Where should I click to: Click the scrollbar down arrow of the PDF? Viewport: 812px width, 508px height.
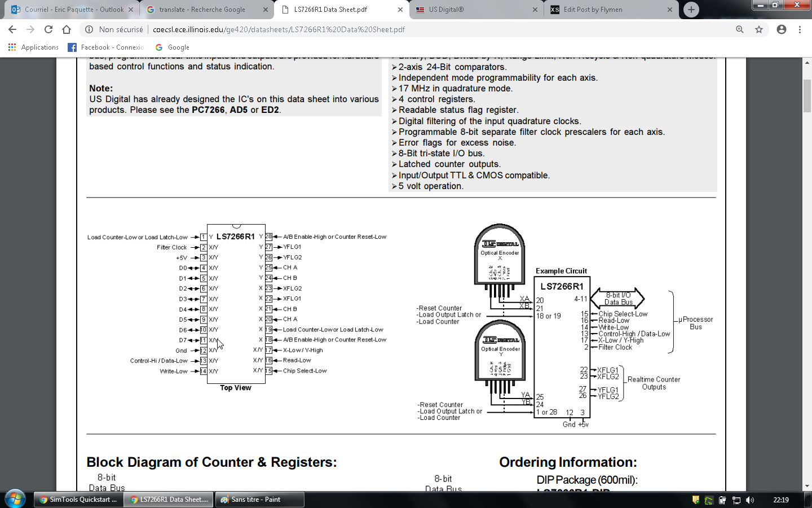click(x=807, y=486)
